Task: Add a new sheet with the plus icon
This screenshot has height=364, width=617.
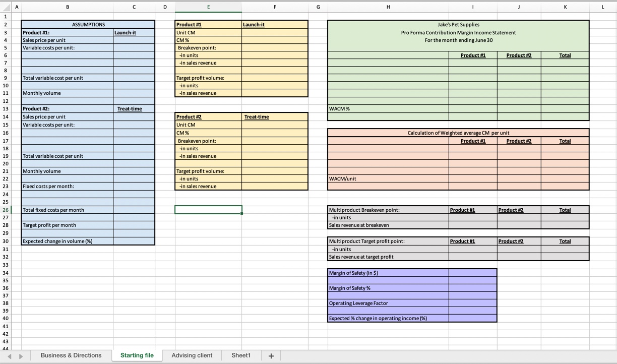Action: [x=271, y=355]
